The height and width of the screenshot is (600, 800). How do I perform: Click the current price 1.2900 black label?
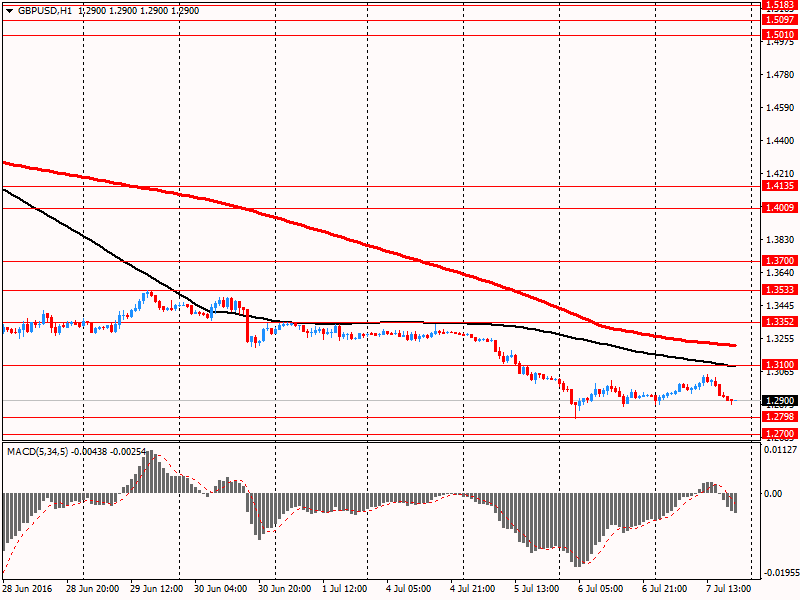(x=778, y=401)
